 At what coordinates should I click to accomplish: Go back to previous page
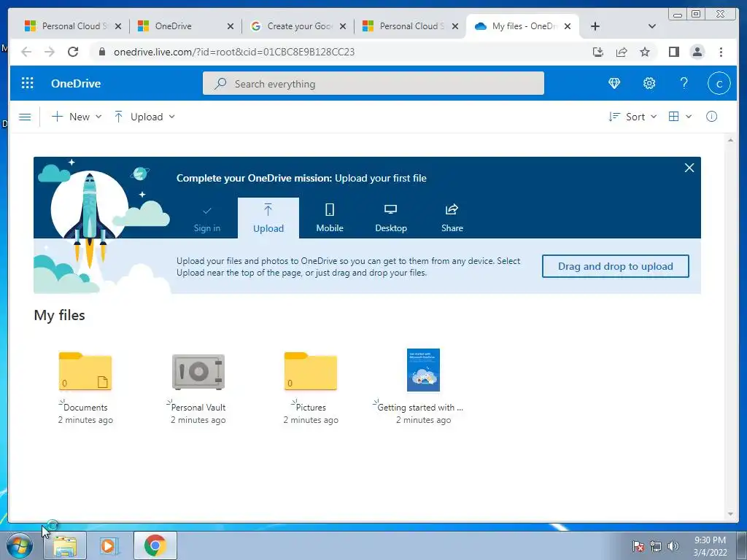pos(26,52)
